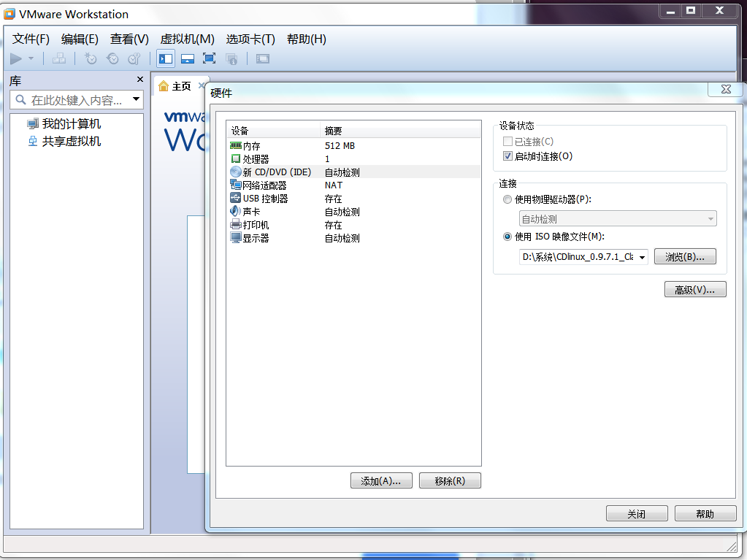Image resolution: width=747 pixels, height=560 pixels.
Task: Click the power on play toolbar icon
Action: (x=16, y=58)
